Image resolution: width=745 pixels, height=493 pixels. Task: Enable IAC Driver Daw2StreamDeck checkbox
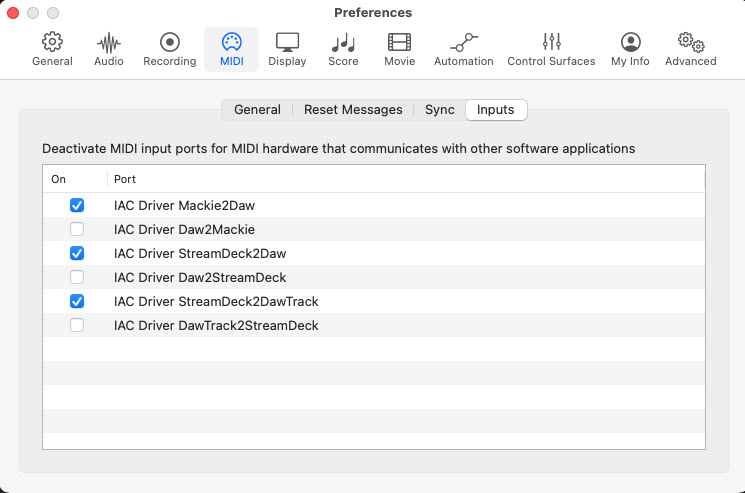[77, 277]
